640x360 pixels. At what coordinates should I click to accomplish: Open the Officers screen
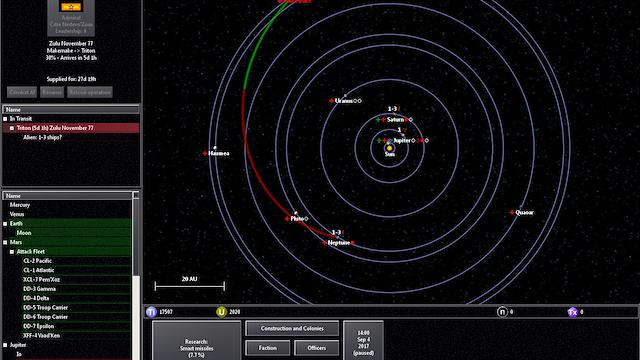(316, 348)
